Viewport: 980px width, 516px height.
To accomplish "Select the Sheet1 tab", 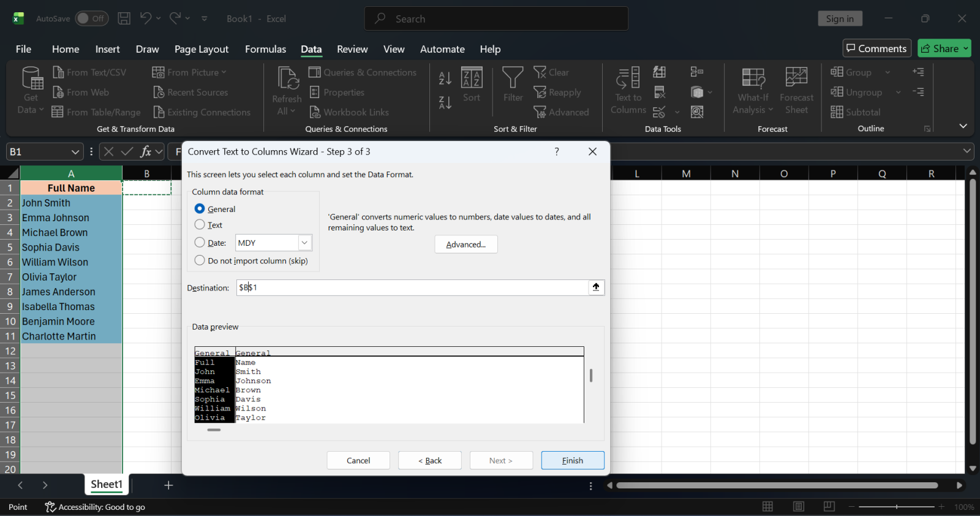I will pyautogui.click(x=107, y=484).
